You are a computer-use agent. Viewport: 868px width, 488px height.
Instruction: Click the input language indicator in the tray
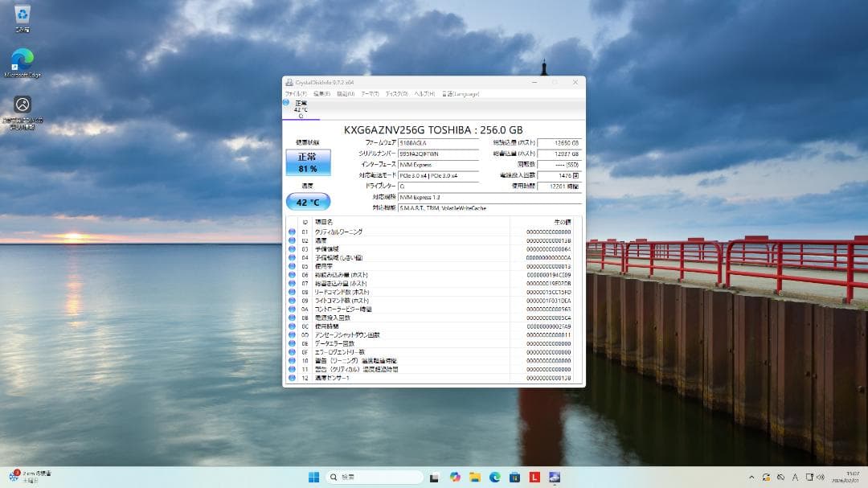pyautogui.click(x=795, y=476)
